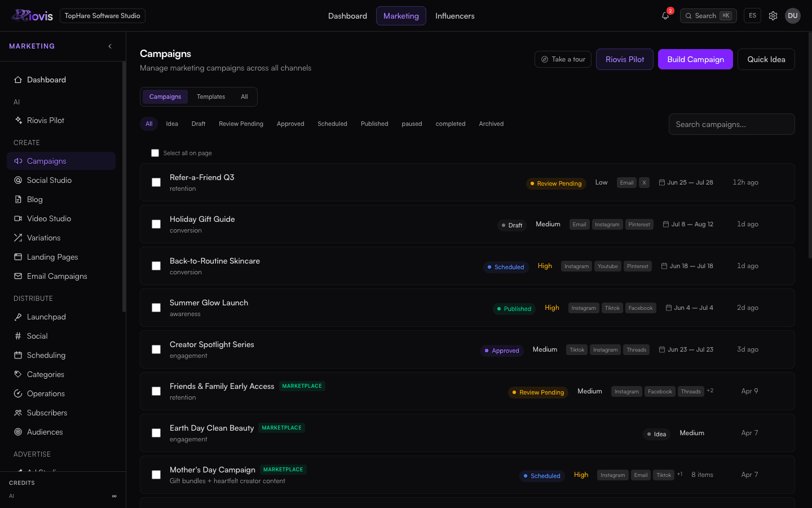Open settings gear icon in header
This screenshot has width=812, height=508.
(x=773, y=16)
